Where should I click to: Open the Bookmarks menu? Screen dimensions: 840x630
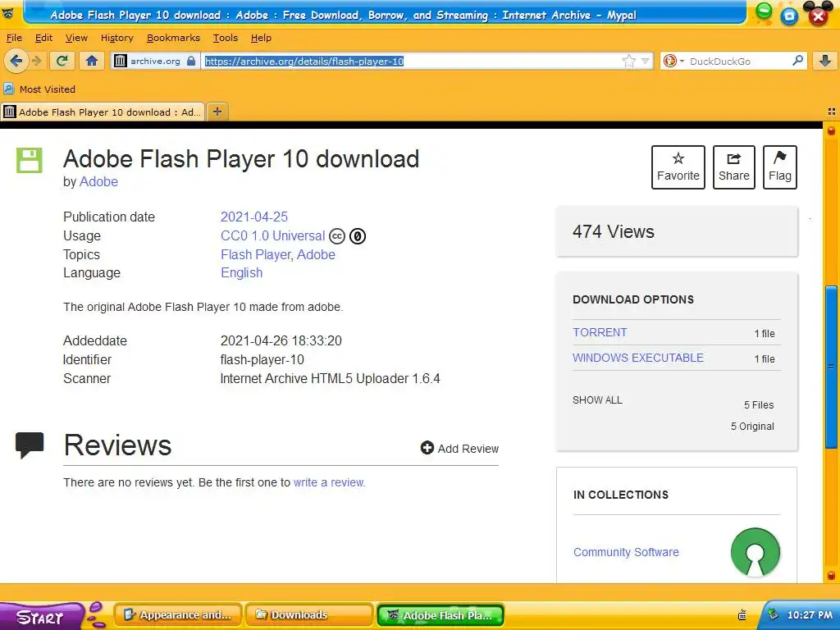(173, 38)
